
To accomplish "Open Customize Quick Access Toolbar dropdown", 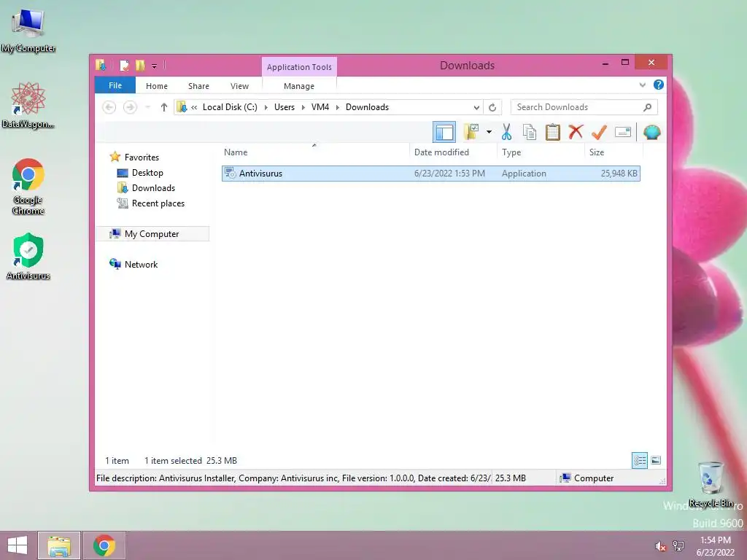I will (x=155, y=66).
